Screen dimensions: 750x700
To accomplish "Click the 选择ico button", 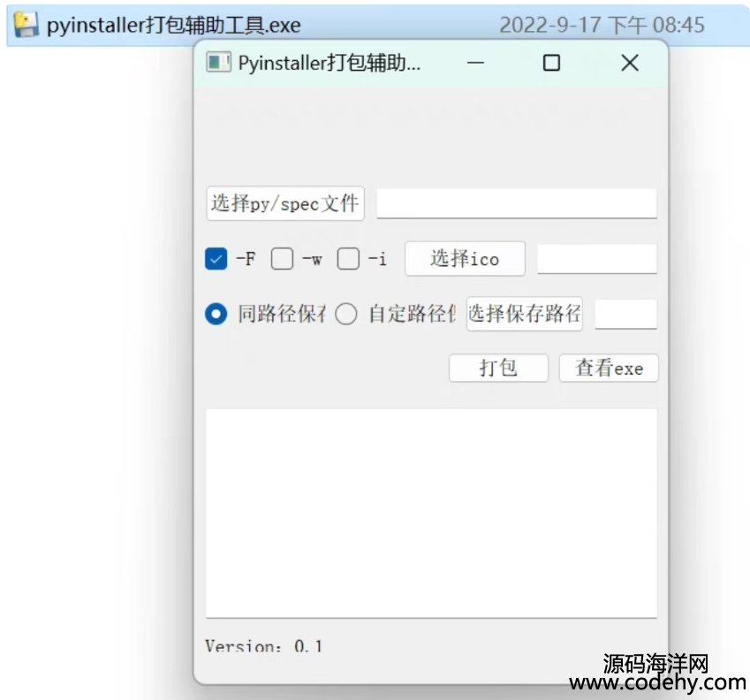I will tap(465, 259).
